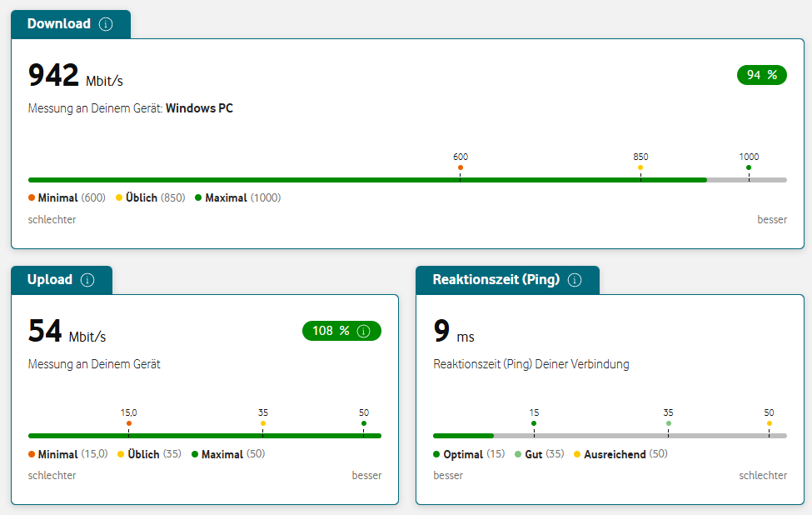Open the info icon beside Upload
The width and height of the screenshot is (812, 515).
click(87, 280)
